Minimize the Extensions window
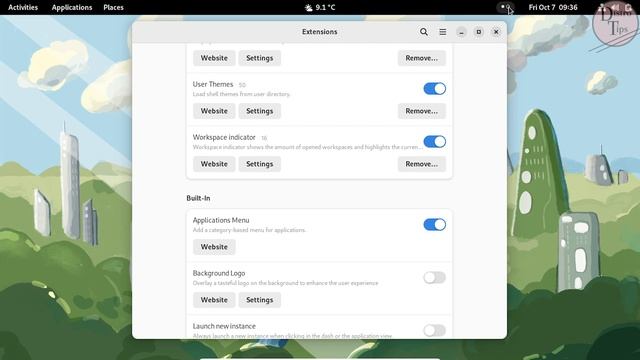Screen dimensions: 640x360 461,32
